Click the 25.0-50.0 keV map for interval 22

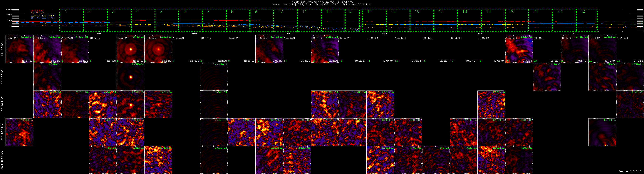coord(602,132)
